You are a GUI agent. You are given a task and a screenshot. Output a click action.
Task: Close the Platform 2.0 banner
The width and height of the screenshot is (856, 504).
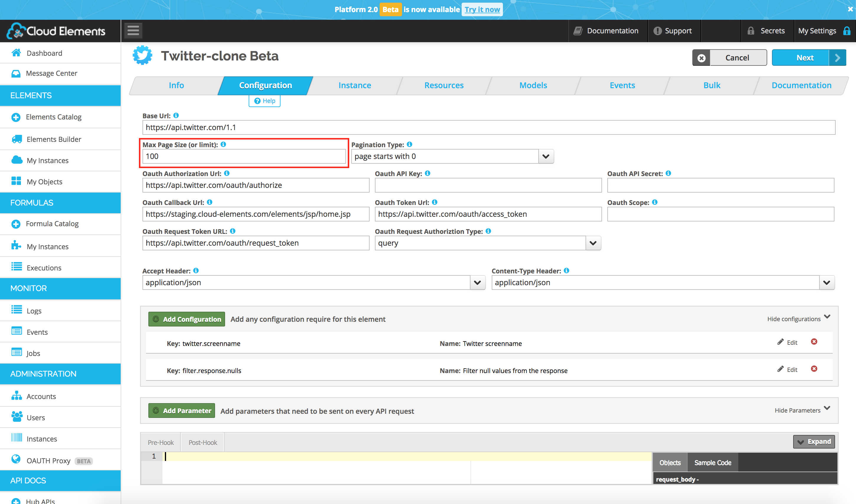pyautogui.click(x=850, y=9)
